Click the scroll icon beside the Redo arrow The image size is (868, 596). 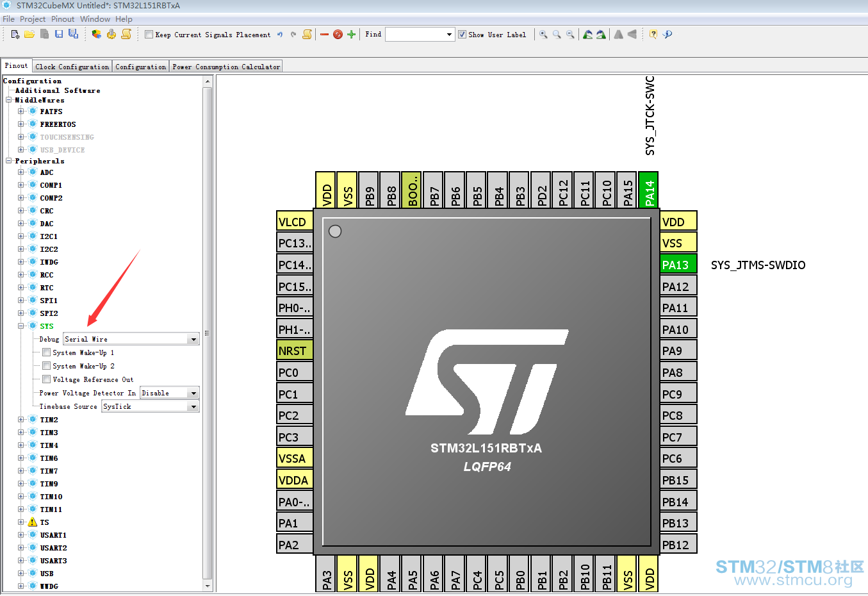pyautogui.click(x=307, y=35)
